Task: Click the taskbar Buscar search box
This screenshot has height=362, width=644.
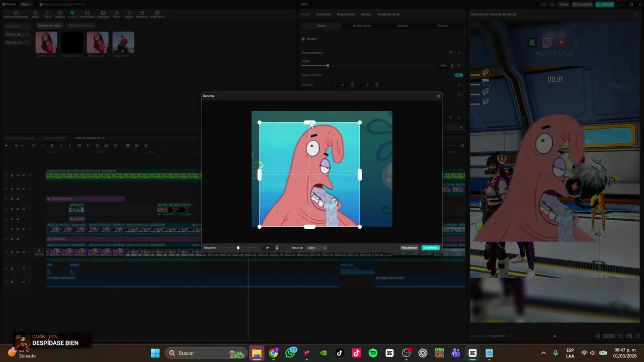Action: coord(206,353)
